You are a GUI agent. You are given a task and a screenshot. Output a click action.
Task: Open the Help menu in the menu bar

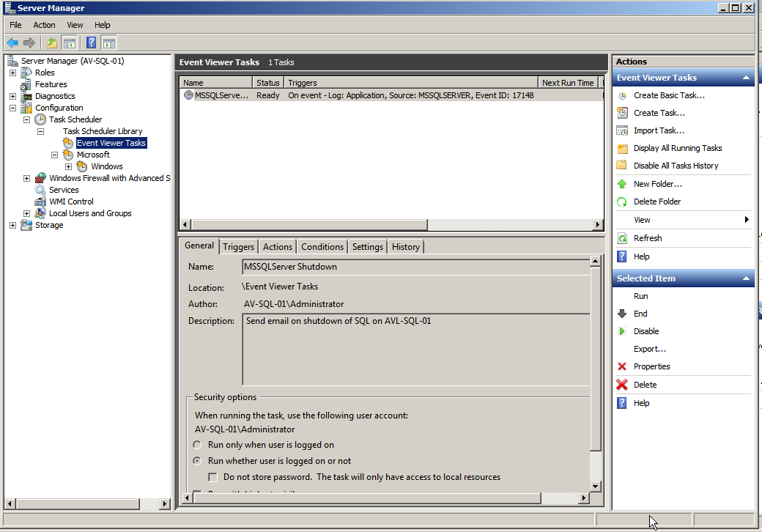(x=102, y=25)
